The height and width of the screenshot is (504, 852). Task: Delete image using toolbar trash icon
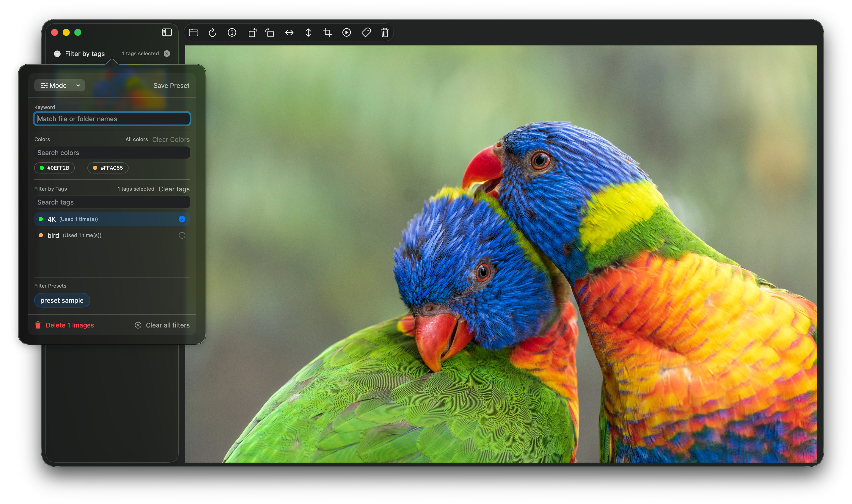pyautogui.click(x=385, y=33)
